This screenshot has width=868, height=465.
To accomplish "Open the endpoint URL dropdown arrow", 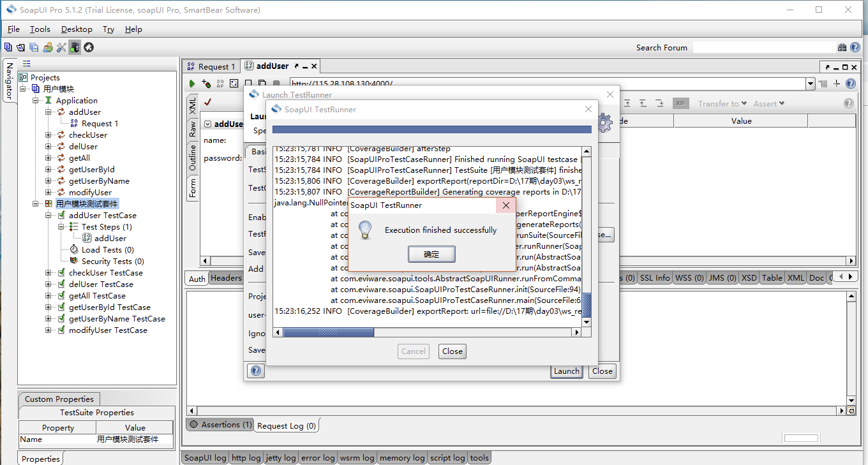I will tap(811, 84).
